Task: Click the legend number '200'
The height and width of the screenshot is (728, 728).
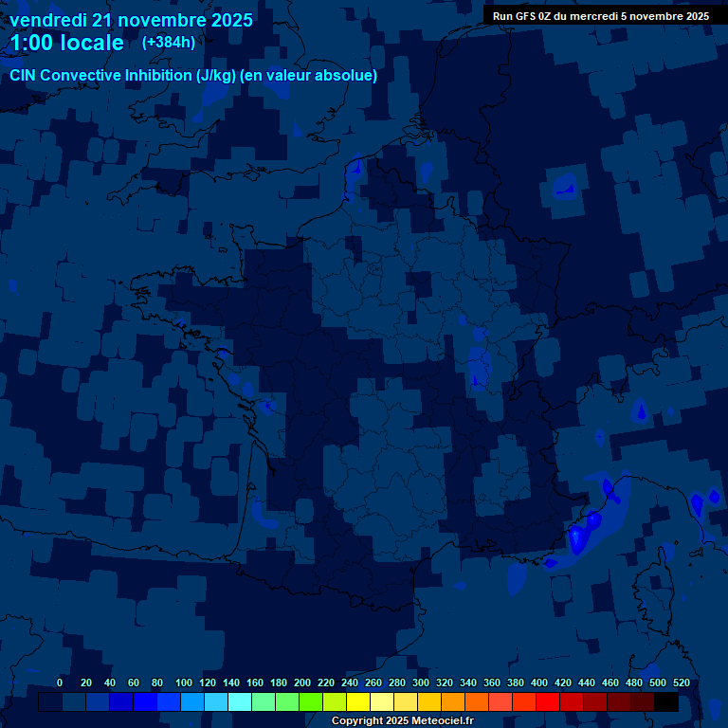Action: point(302,682)
